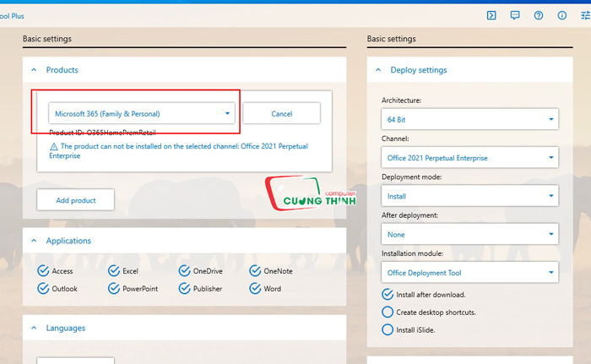Open the feedback chat bubble icon
Screen dimensions: 591x364
pos(514,15)
